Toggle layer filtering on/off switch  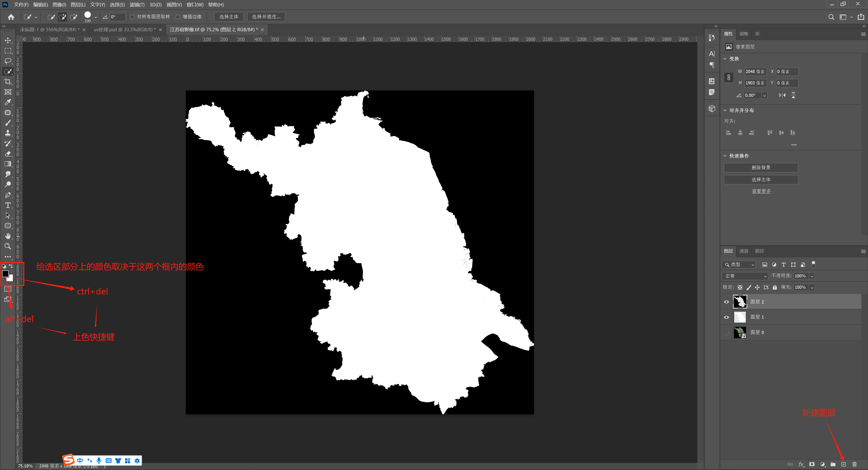pos(814,264)
